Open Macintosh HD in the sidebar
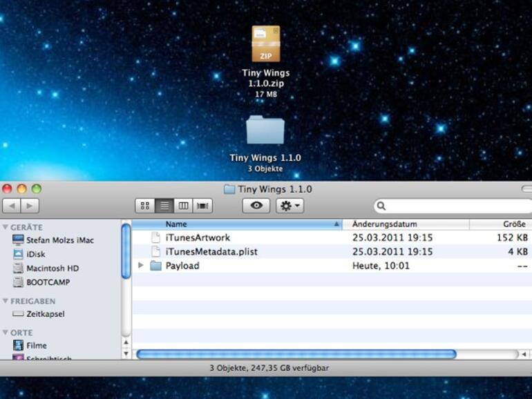This screenshot has width=532, height=399. pyautogui.click(x=46, y=268)
